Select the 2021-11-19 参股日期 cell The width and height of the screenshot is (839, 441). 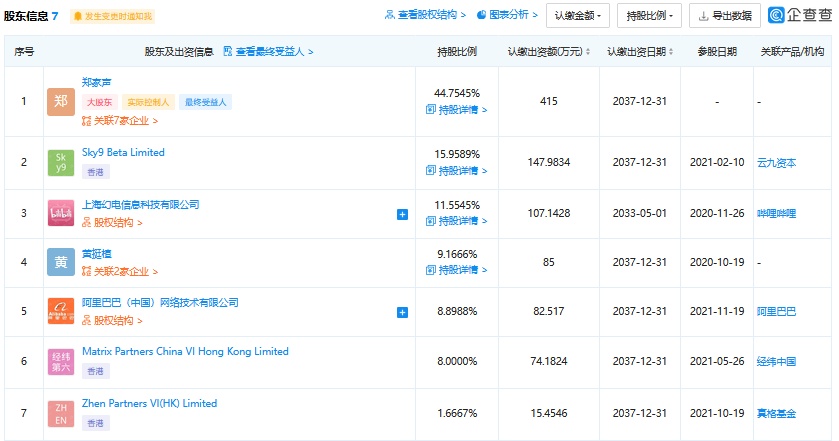point(717,311)
